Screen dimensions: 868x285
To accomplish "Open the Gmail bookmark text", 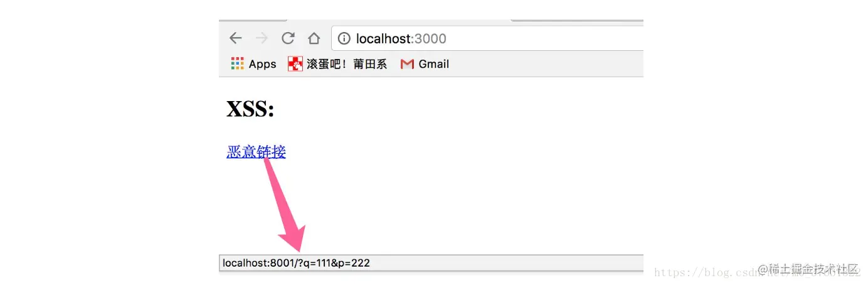I will coord(434,64).
